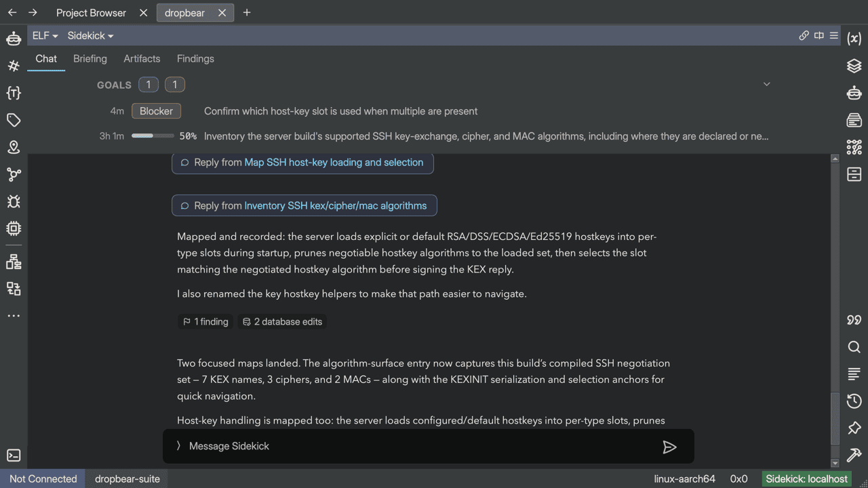Select the Project Browser tab
The width and height of the screenshot is (868, 488).
(x=91, y=13)
